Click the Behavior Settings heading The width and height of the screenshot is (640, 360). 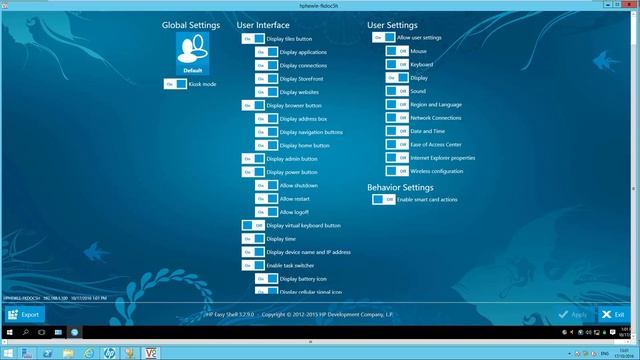400,187
